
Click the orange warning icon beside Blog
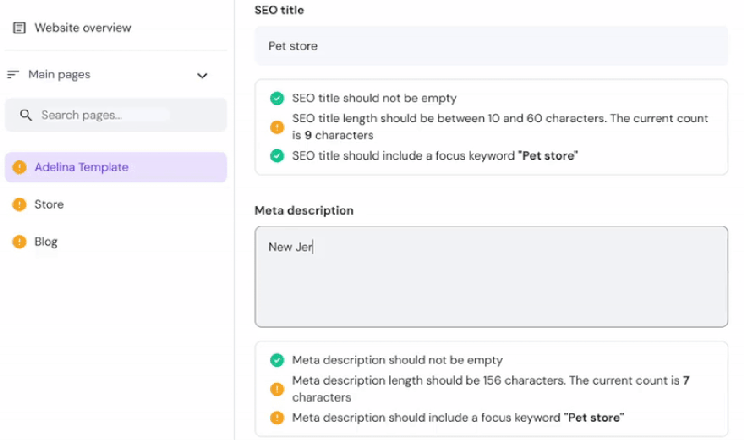tap(19, 242)
